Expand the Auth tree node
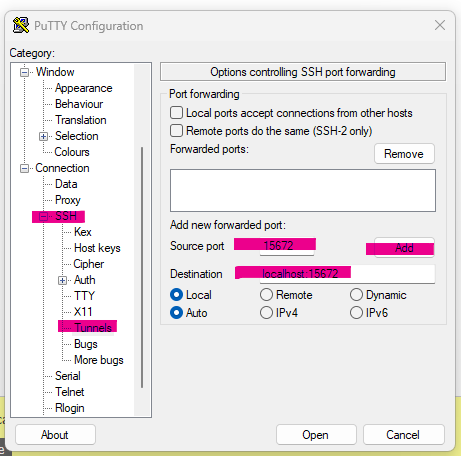This screenshot has height=456, width=461. pos(62,280)
